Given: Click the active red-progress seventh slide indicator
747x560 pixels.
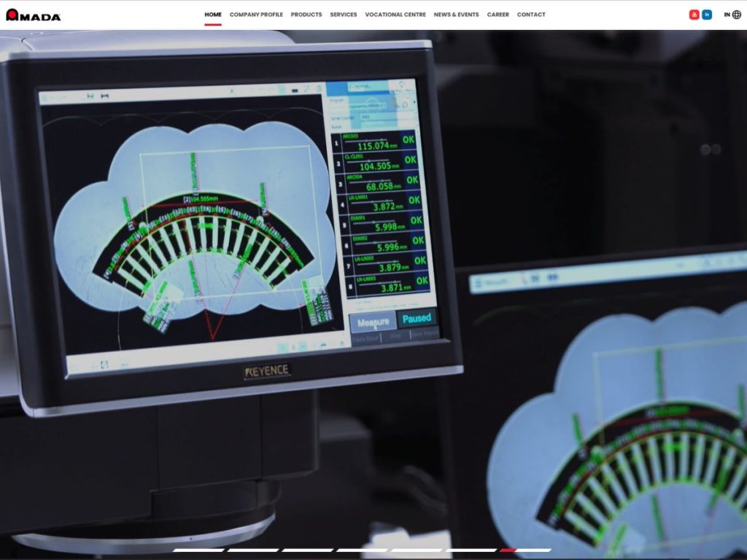Looking at the screenshot, I should tap(525, 551).
